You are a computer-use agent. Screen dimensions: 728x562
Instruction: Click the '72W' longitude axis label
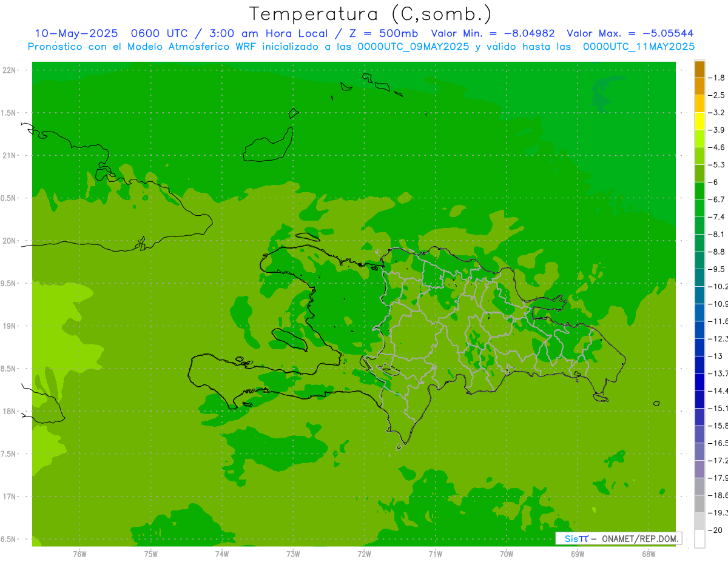pos(364,554)
